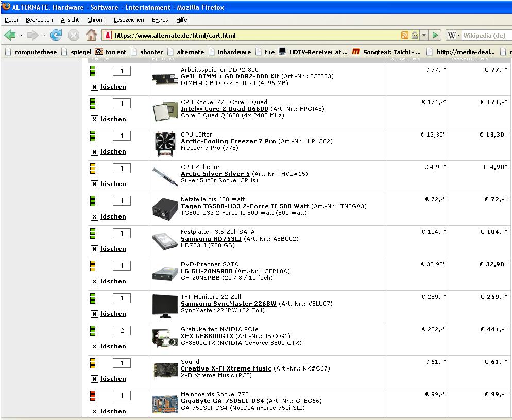
Task: Edit quantity field of GigaByte GA-750SLI-DS4
Action: [122, 395]
